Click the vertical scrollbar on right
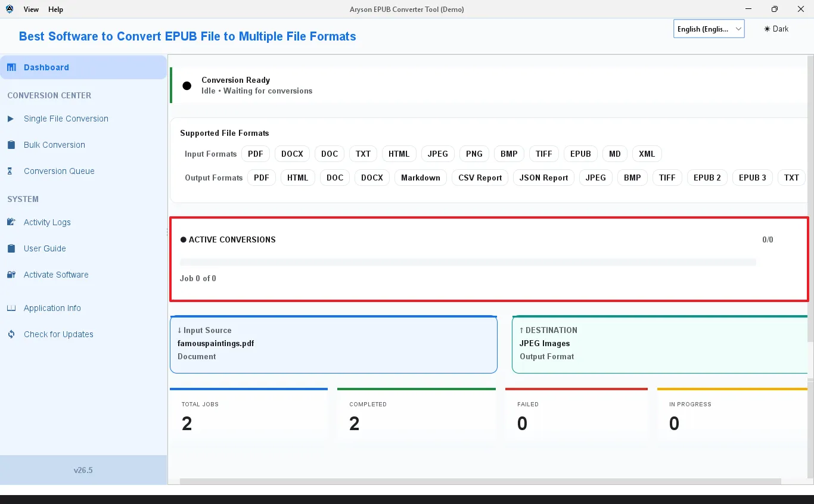This screenshot has height=504, width=814. pos(810,199)
